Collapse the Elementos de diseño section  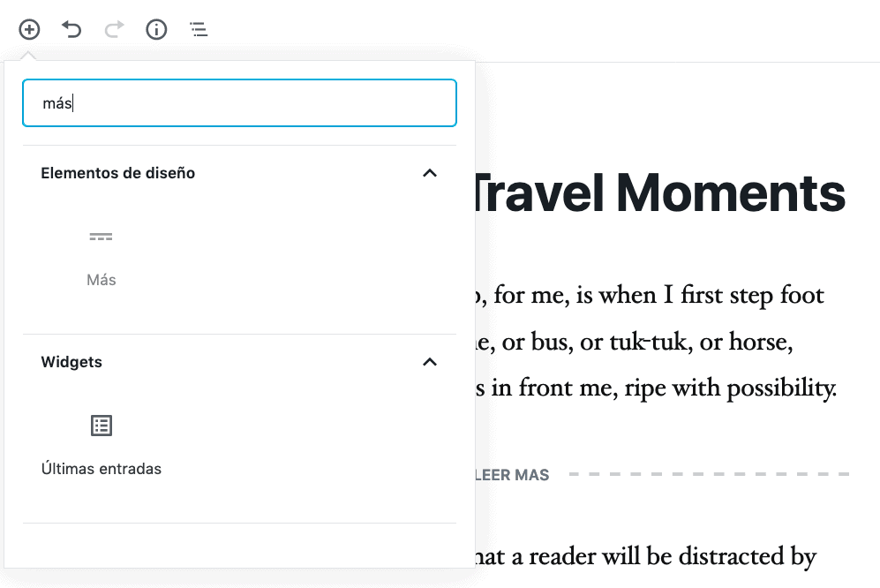pos(431,173)
